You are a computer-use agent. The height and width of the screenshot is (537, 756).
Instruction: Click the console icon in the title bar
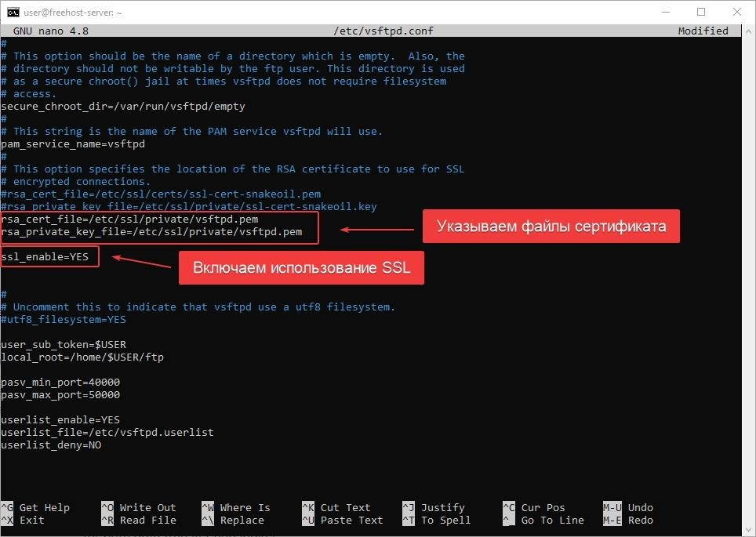coord(13,13)
